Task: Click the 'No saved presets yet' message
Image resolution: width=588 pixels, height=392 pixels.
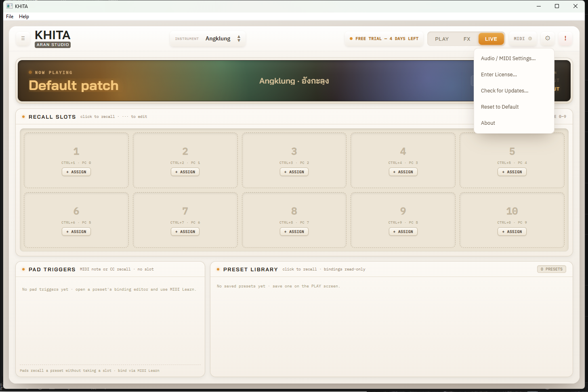Action: tap(278, 286)
